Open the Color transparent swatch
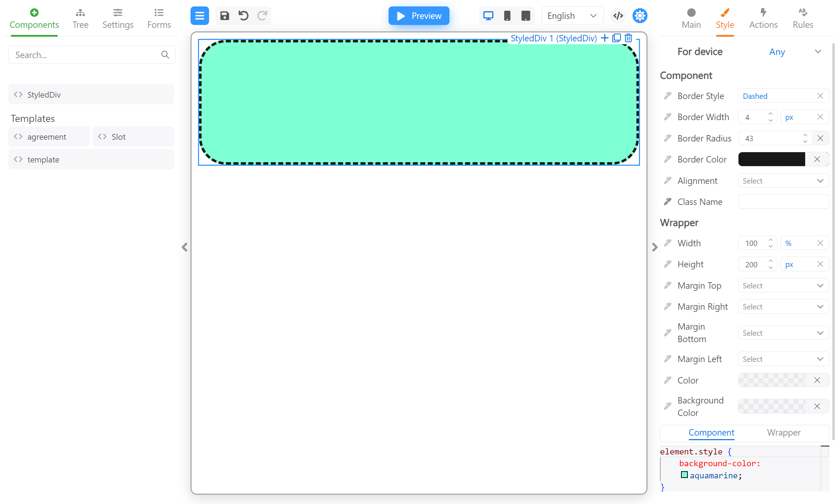Viewport: 838px width, 504px height. pyautogui.click(x=771, y=380)
